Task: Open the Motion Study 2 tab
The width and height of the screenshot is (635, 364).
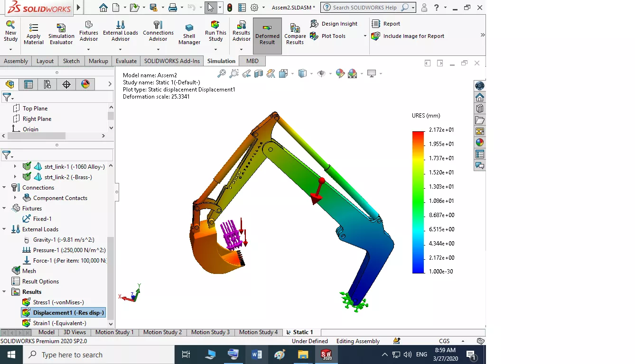Action: click(162, 332)
